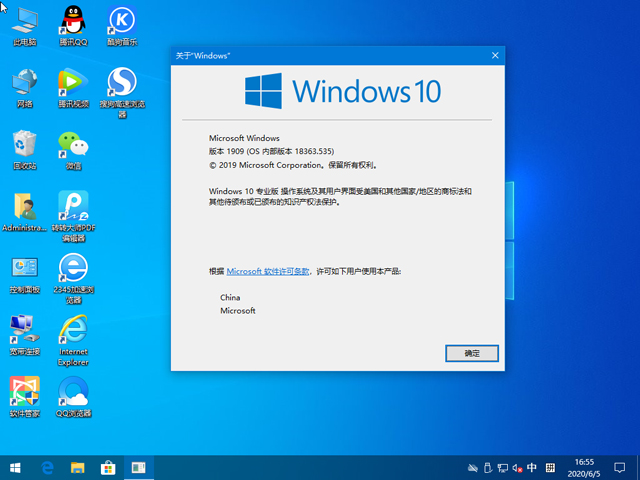Select the 腾讯视频 shortcut icon
Image resolution: width=640 pixels, height=480 pixels.
(73, 88)
